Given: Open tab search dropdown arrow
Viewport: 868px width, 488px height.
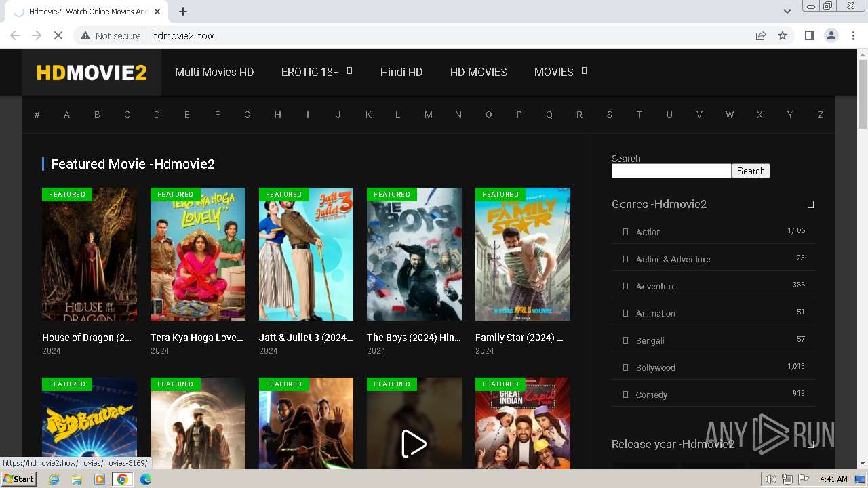Looking at the screenshot, I should [787, 11].
